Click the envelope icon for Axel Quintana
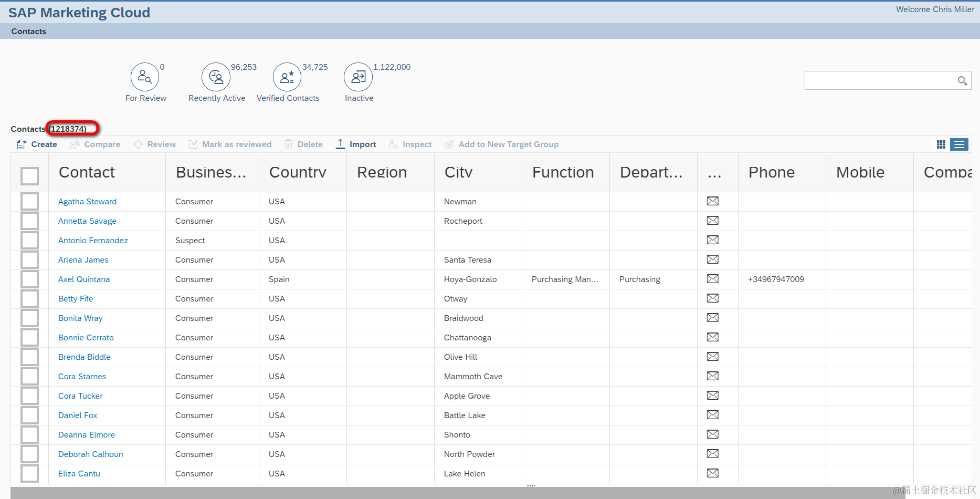Screen dimensions: 980x499 713,279
